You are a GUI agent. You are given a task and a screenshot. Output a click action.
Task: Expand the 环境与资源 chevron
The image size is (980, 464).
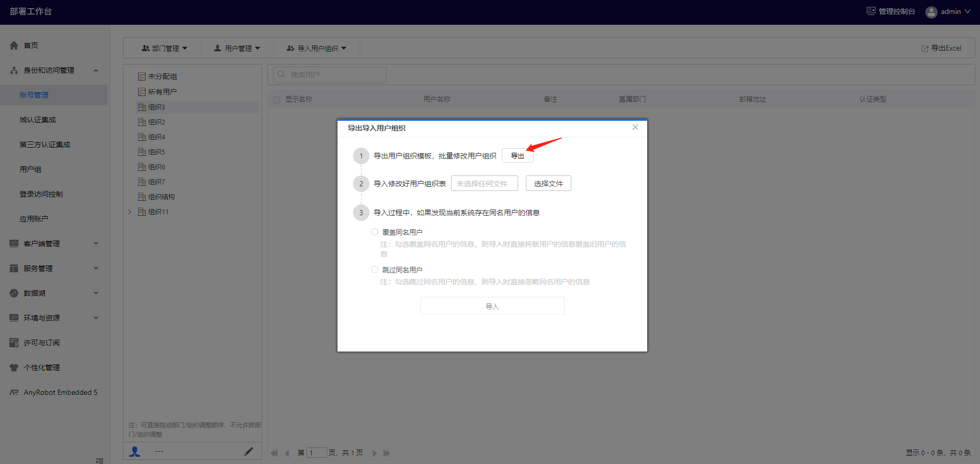96,317
